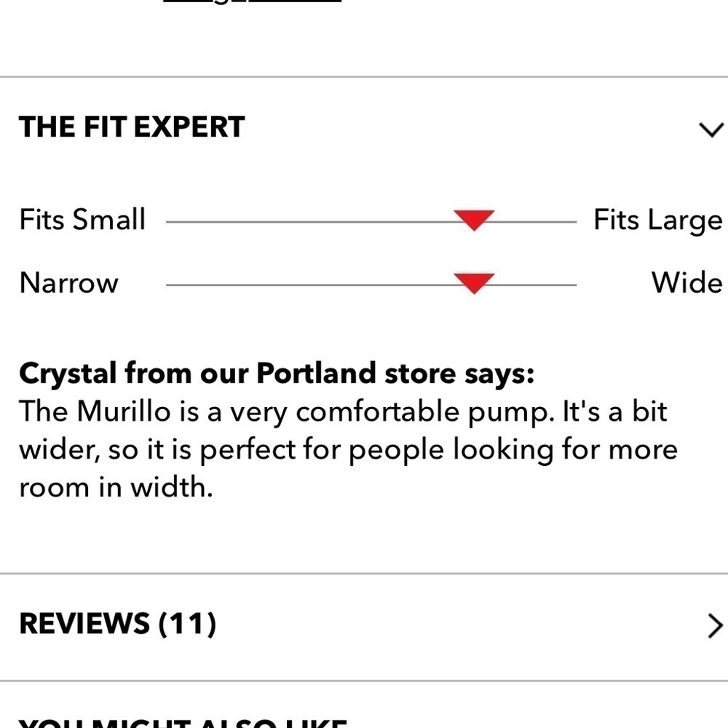Viewport: 728px width, 728px height.
Task: Click the Fits Large label
Action: [657, 220]
